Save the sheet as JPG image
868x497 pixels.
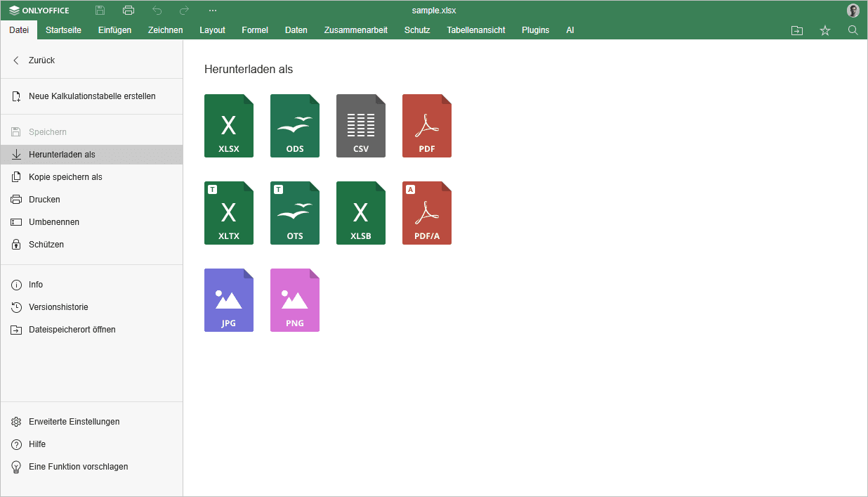228,300
